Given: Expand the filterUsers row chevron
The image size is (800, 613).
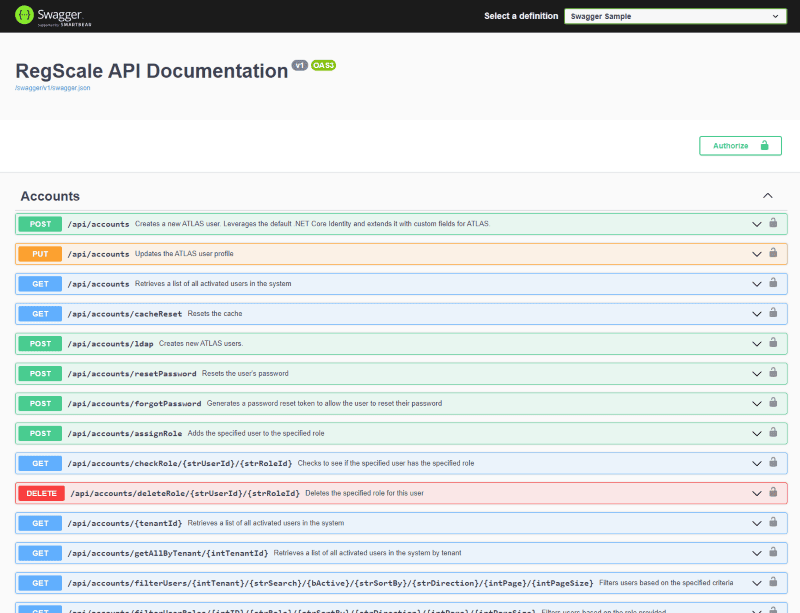Looking at the screenshot, I should [x=757, y=583].
